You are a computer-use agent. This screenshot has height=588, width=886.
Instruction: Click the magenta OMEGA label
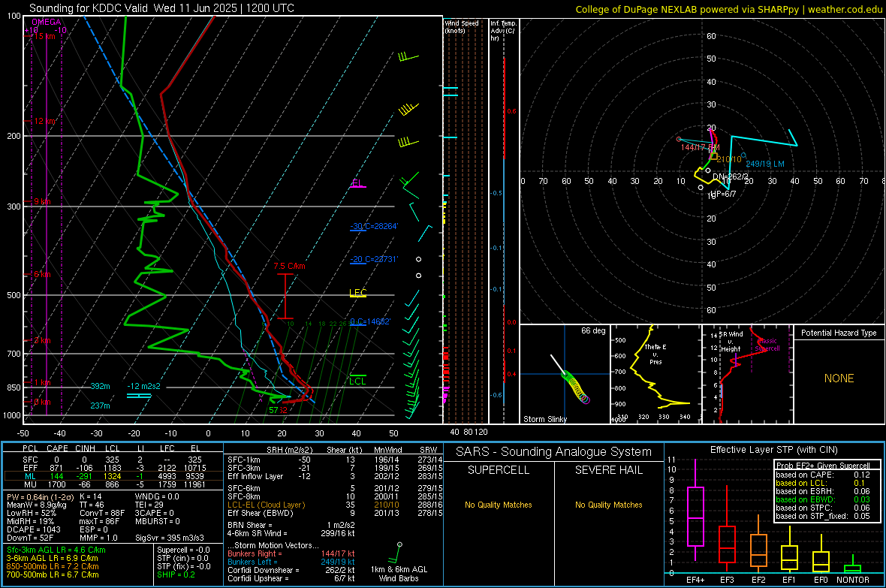(x=46, y=22)
